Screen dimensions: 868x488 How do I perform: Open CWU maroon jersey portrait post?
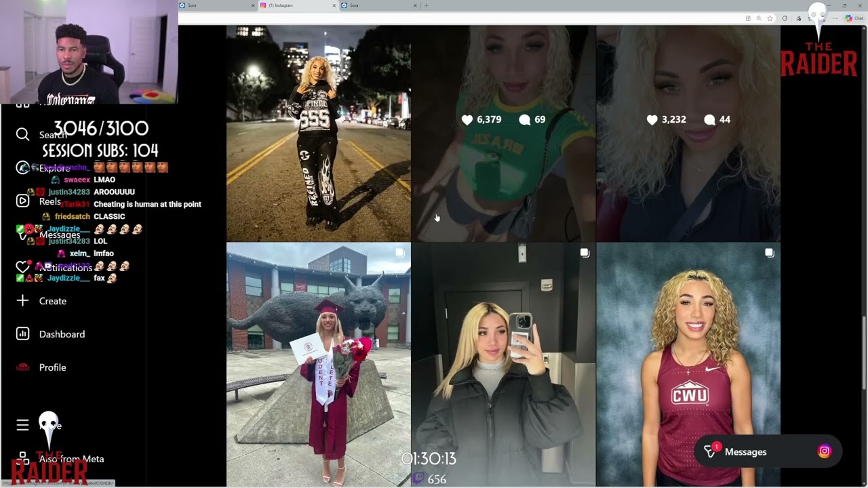click(x=688, y=365)
